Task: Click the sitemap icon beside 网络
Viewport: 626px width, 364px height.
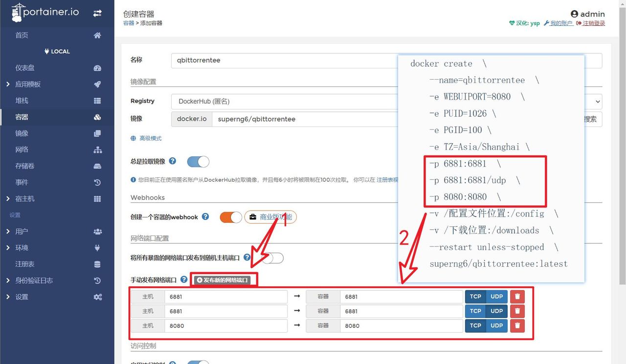Action: tap(97, 150)
